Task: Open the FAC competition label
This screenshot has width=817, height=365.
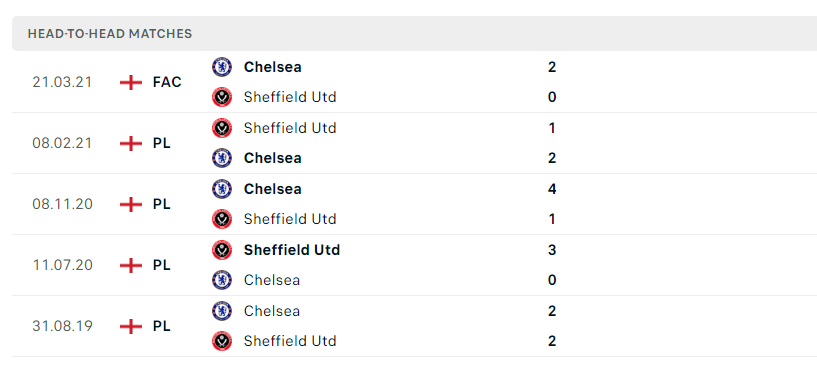Action: (x=167, y=82)
